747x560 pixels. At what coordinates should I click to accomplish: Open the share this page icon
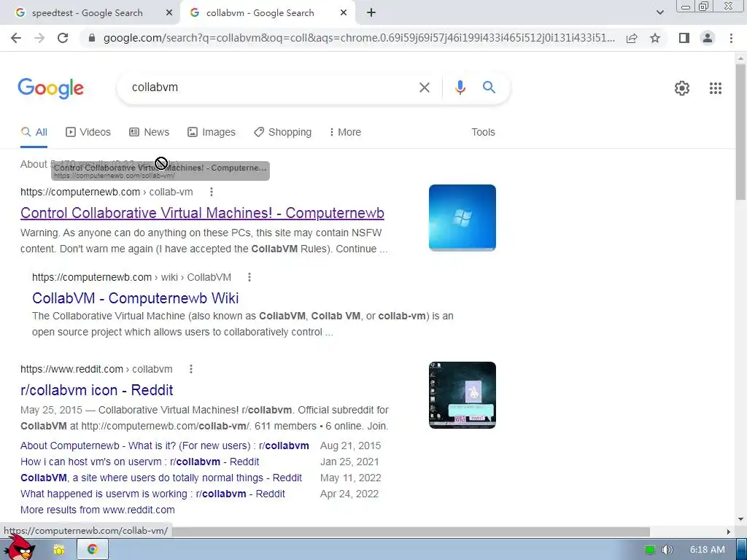click(x=632, y=38)
